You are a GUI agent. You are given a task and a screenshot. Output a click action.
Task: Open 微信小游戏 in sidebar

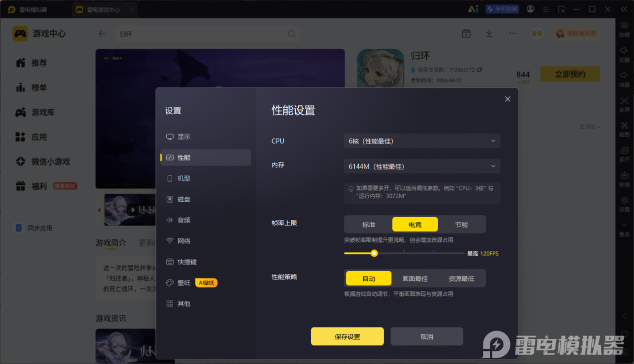[43, 161]
